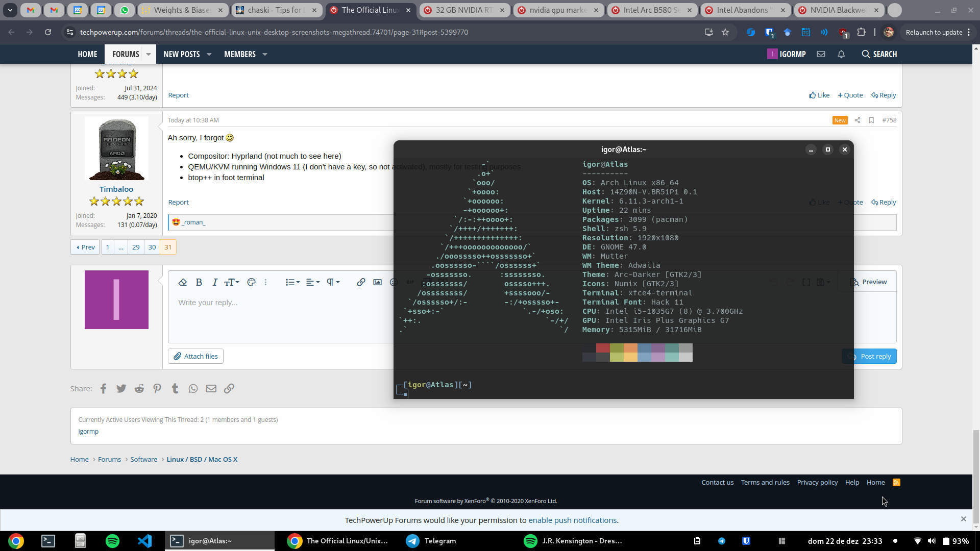
Task: Toggle italic formatting in reply editor
Action: pyautogui.click(x=215, y=282)
